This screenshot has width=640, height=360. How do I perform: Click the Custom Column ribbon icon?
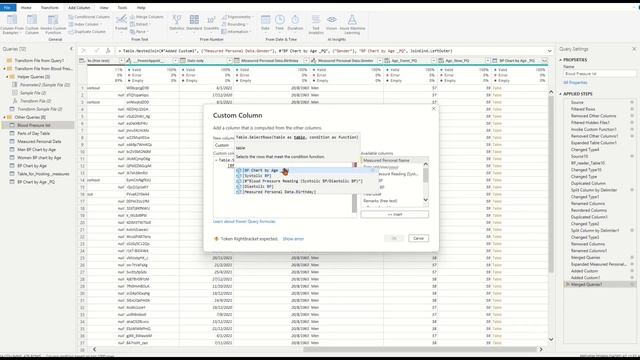(32, 24)
